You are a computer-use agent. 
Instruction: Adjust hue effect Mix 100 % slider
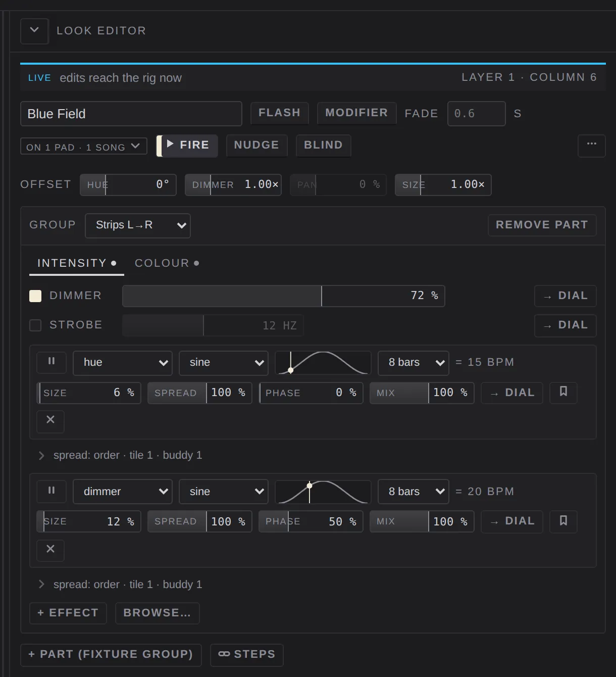click(x=422, y=393)
